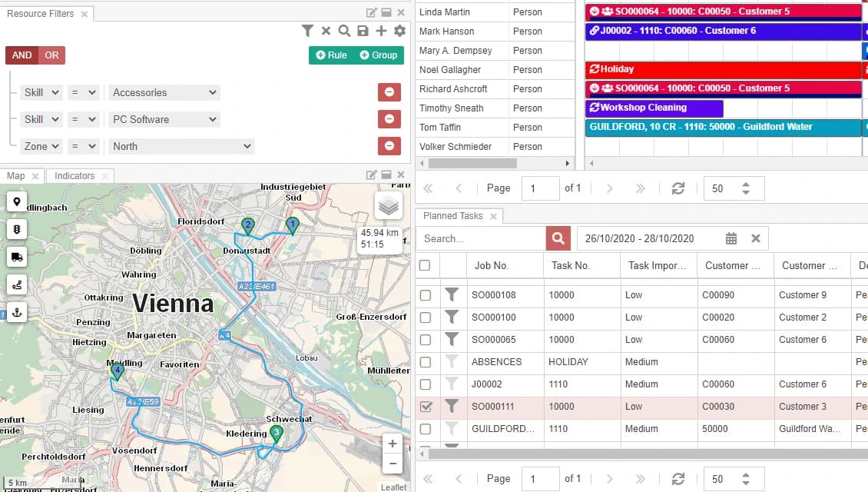The width and height of the screenshot is (868, 492).
Task: Save the resource filter with disk icon
Action: tap(363, 31)
